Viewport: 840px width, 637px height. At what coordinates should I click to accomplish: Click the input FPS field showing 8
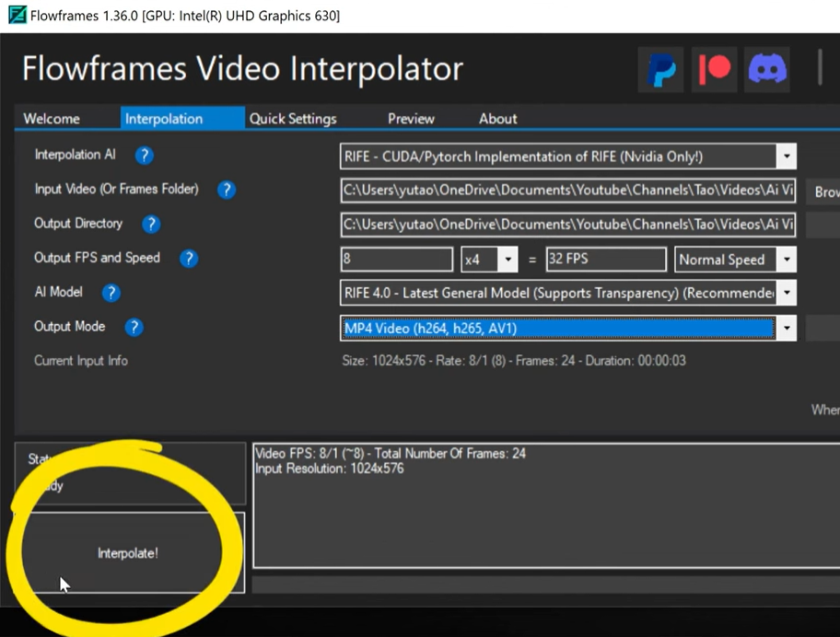(396, 259)
